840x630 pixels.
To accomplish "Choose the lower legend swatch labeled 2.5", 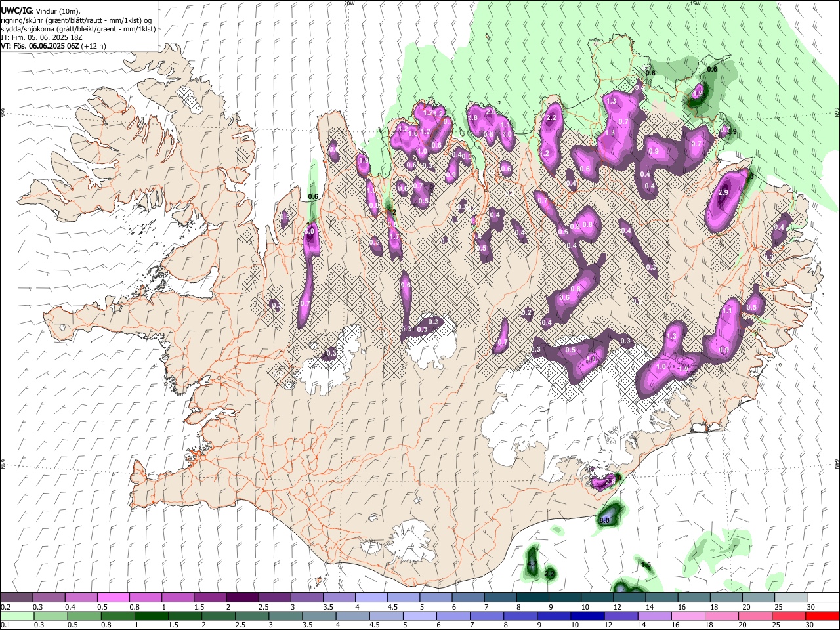I will (x=251, y=616).
